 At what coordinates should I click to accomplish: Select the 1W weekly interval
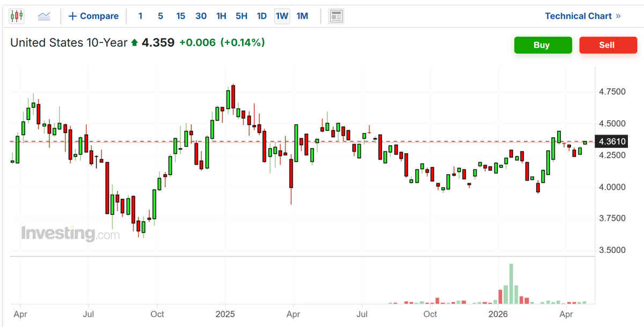[282, 16]
